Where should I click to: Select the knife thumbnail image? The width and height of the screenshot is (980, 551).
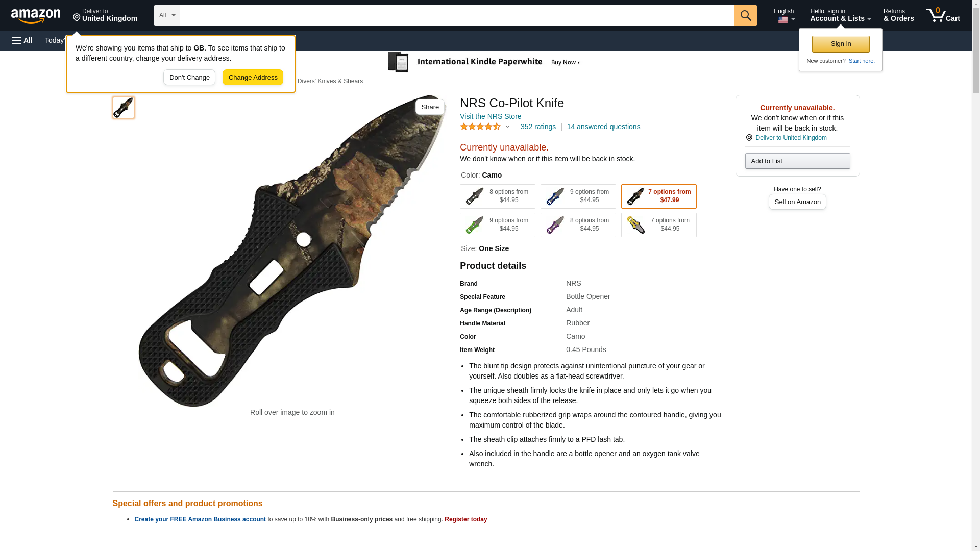[124, 108]
